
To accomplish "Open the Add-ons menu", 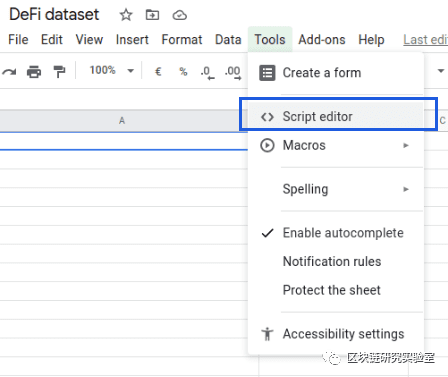I will (322, 40).
